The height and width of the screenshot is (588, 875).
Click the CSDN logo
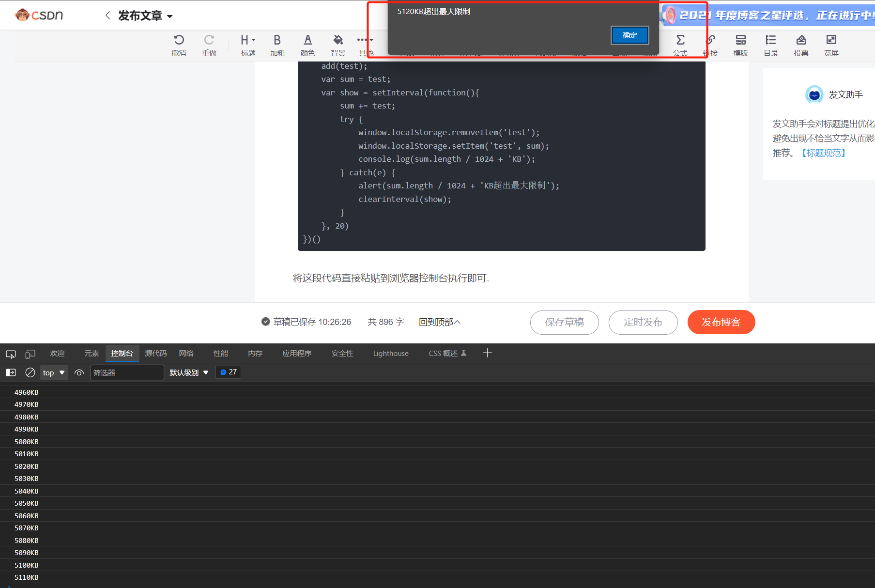point(39,15)
